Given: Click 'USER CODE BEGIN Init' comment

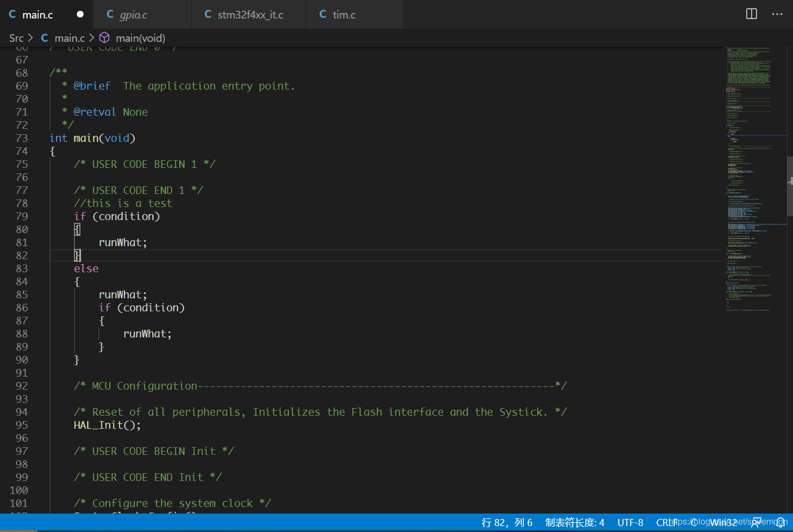Looking at the screenshot, I should (154, 451).
